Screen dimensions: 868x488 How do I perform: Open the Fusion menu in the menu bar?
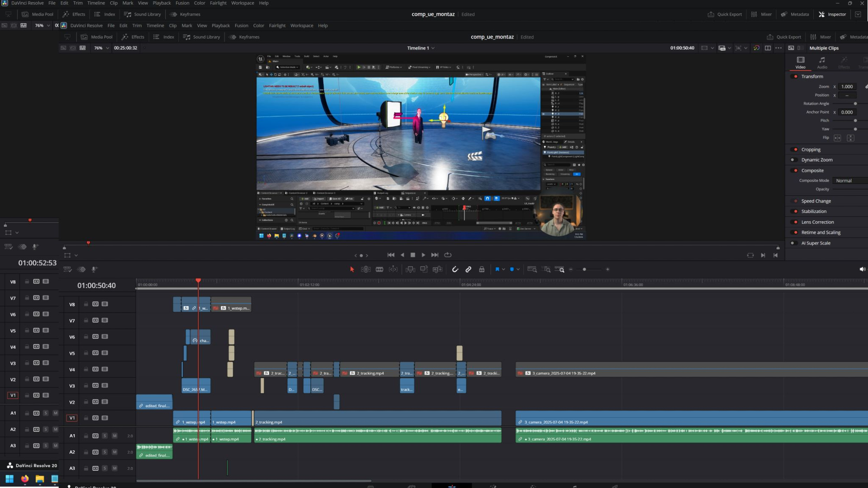pyautogui.click(x=241, y=26)
